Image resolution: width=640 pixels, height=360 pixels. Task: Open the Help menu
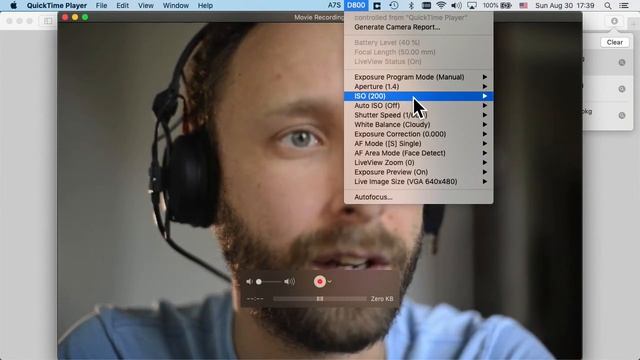(x=205, y=5)
